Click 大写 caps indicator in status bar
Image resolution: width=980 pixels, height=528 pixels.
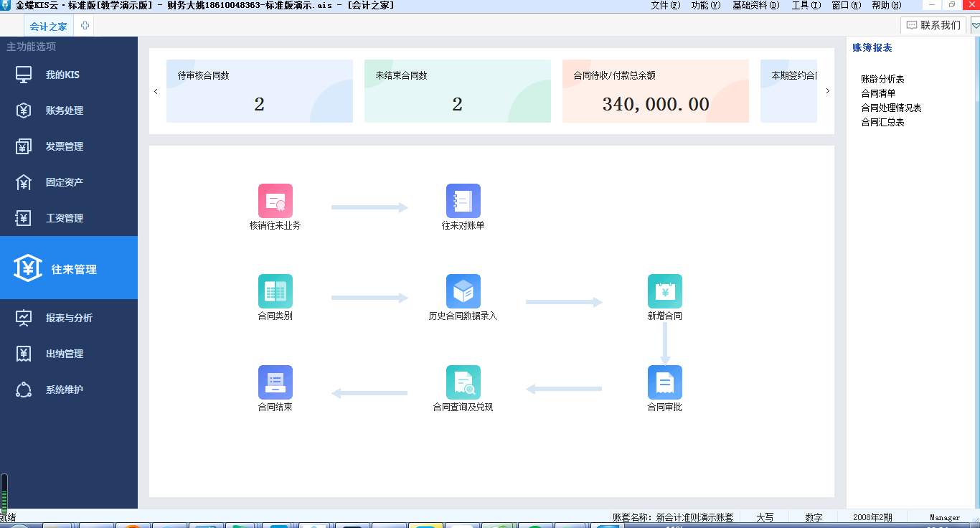[765, 517]
